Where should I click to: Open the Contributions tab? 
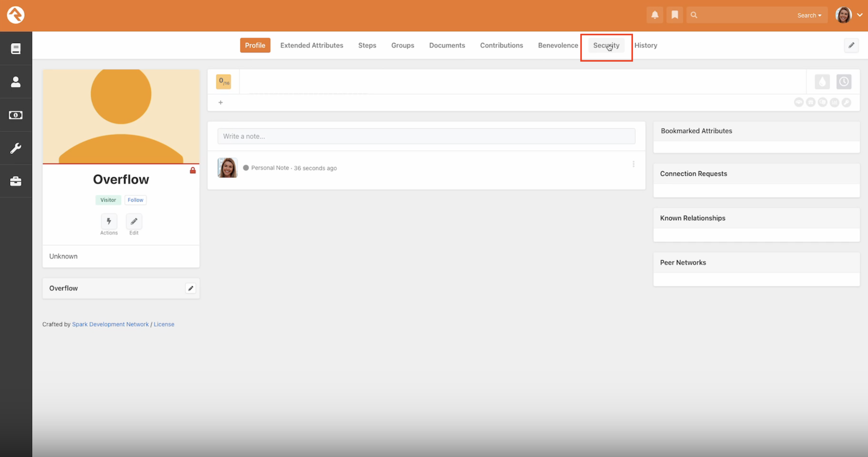coord(501,45)
